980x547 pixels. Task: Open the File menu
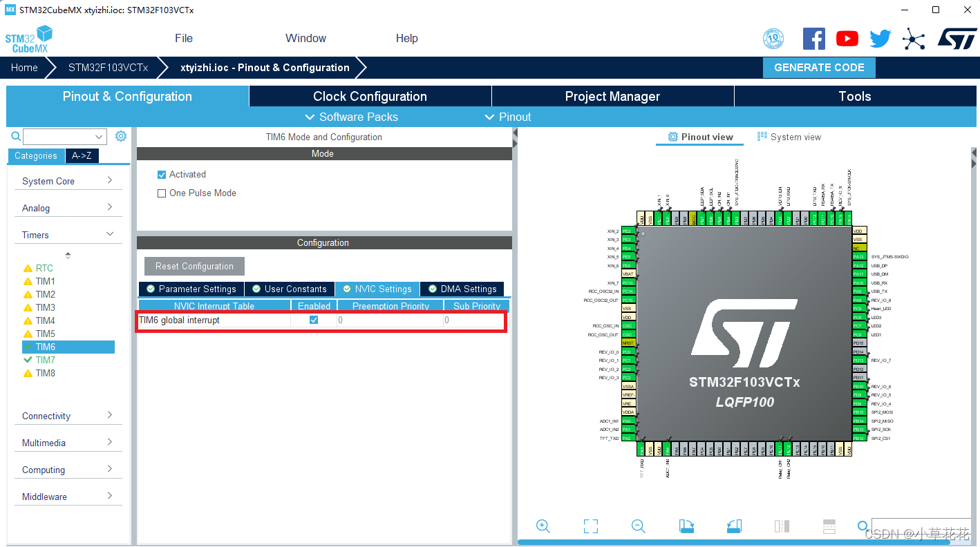click(184, 39)
